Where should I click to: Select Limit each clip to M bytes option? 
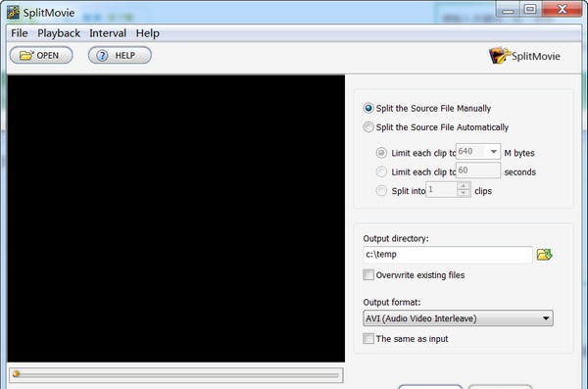(x=381, y=153)
